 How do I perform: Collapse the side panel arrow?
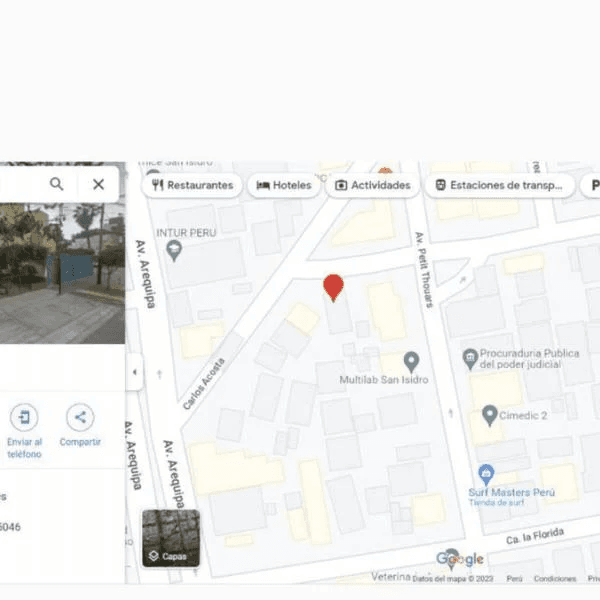135,372
